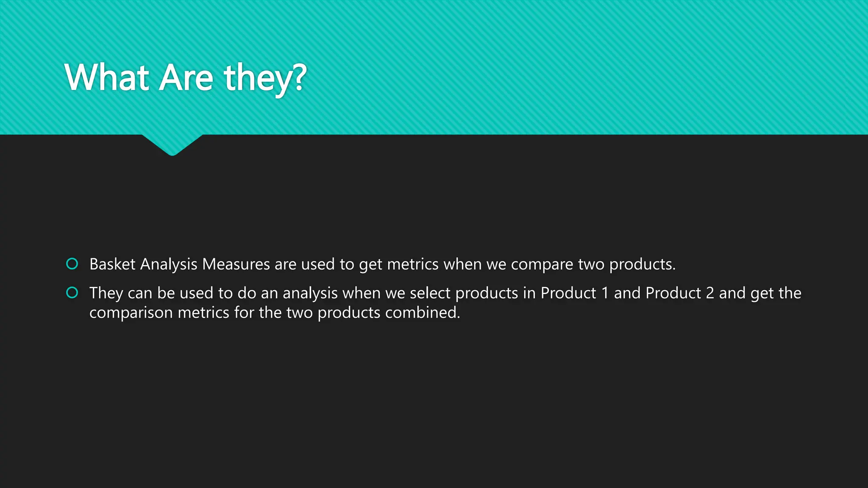Select the "What Are they?" slide title
The image size is (868, 488).
(x=185, y=78)
